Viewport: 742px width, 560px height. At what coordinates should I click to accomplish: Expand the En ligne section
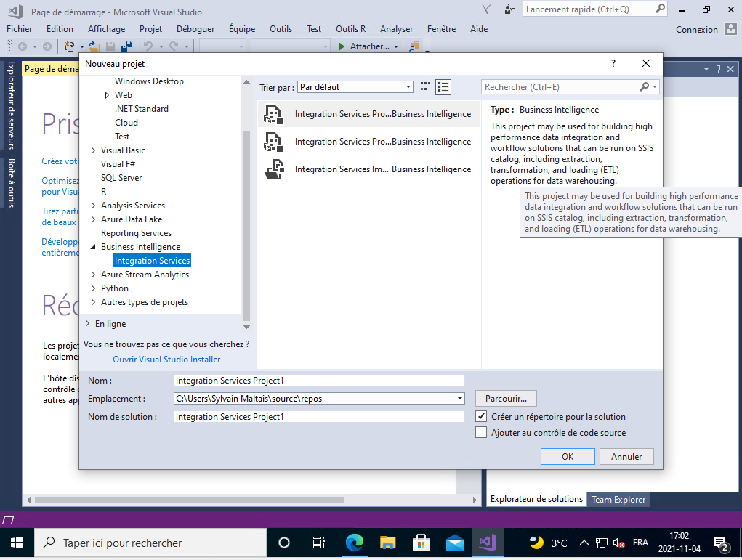(x=88, y=324)
